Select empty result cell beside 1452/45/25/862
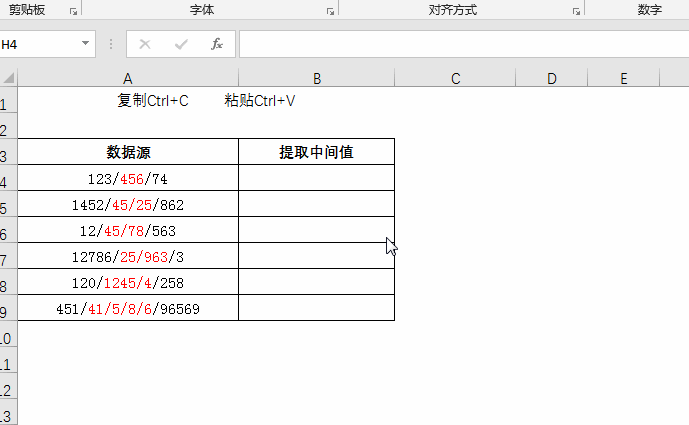 pyautogui.click(x=316, y=203)
